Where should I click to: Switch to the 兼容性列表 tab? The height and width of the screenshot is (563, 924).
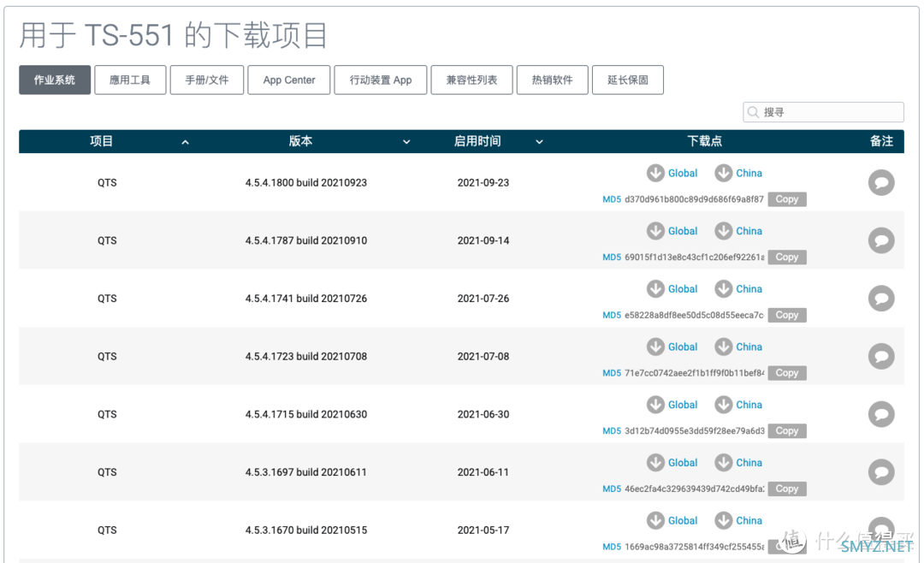471,80
